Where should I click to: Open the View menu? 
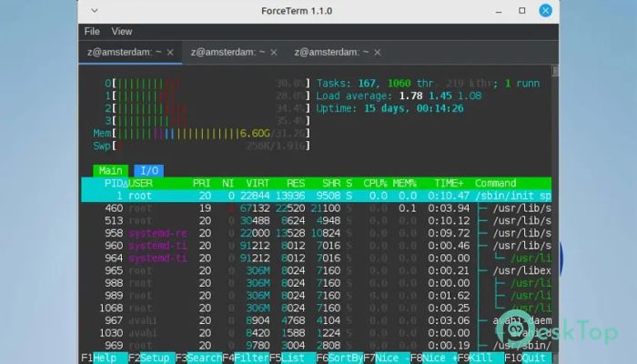pyautogui.click(x=121, y=31)
